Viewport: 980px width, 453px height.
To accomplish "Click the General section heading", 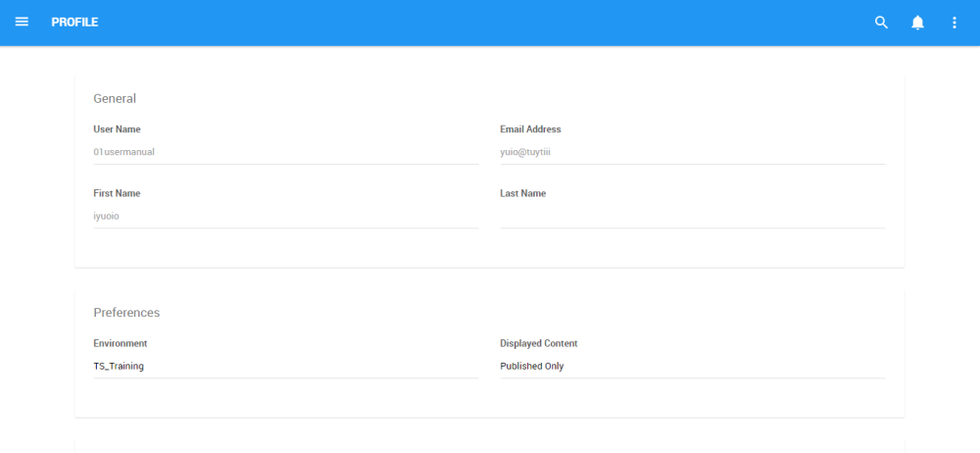I will [115, 98].
